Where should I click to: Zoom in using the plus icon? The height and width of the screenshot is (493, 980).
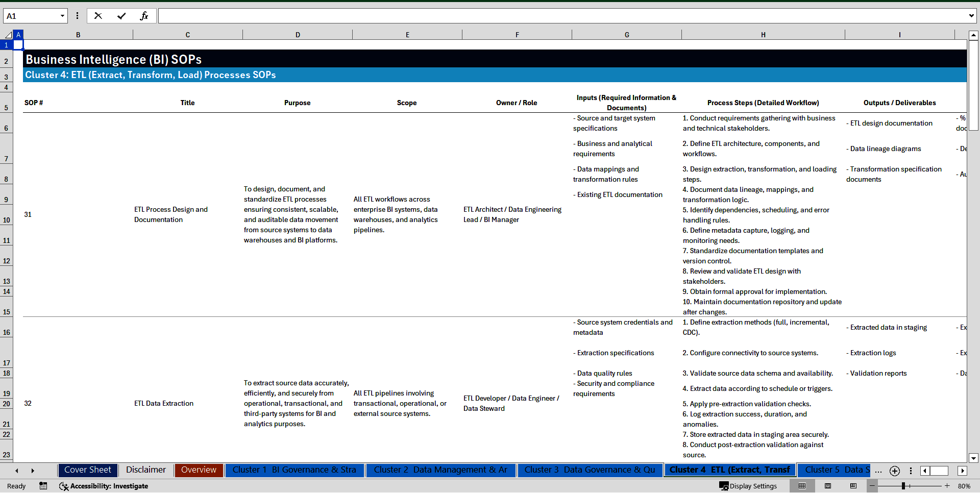point(947,486)
